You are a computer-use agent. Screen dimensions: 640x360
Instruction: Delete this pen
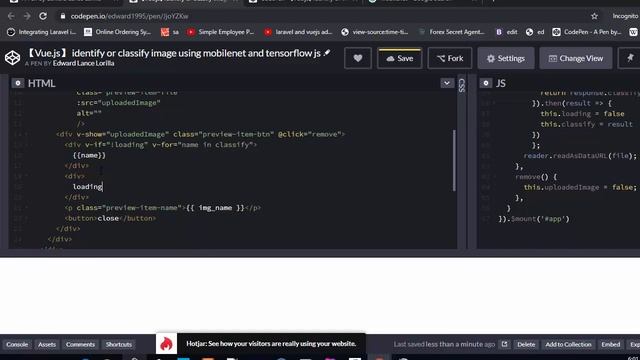click(x=526, y=344)
